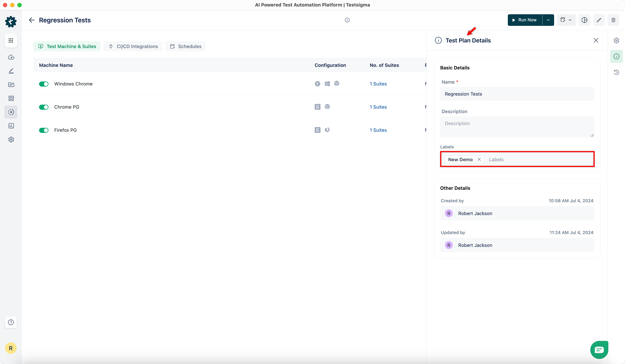Go back using the left arrow

(x=31, y=20)
